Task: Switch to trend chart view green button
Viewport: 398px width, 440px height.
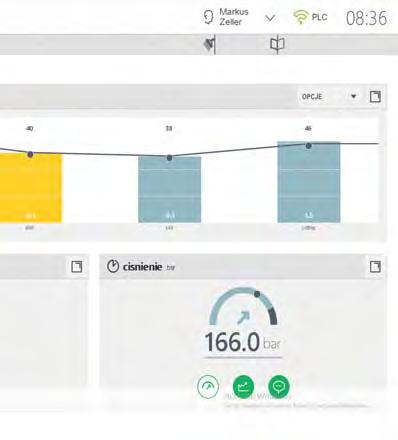Action: tap(243, 386)
